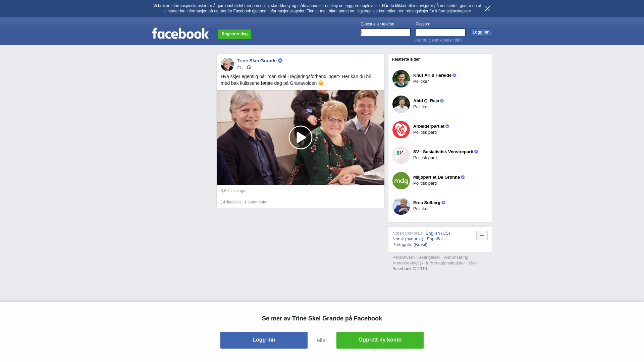Expand more languages with plus button
Screen dimensions: 644x362
point(482,236)
